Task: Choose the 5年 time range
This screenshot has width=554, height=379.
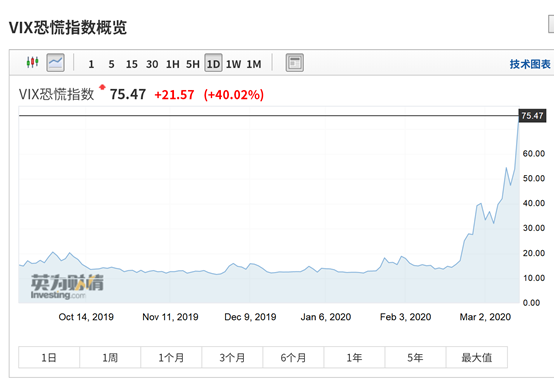Action: click(x=416, y=357)
